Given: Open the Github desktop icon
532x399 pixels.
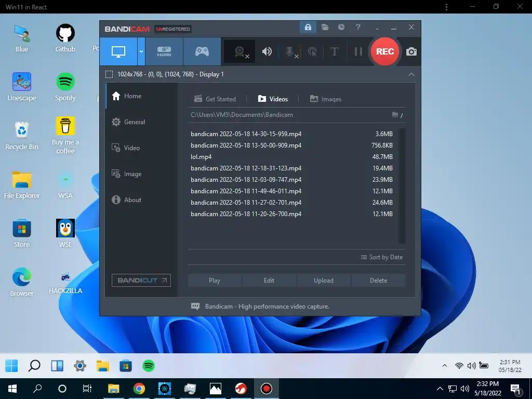Looking at the screenshot, I should [65, 38].
